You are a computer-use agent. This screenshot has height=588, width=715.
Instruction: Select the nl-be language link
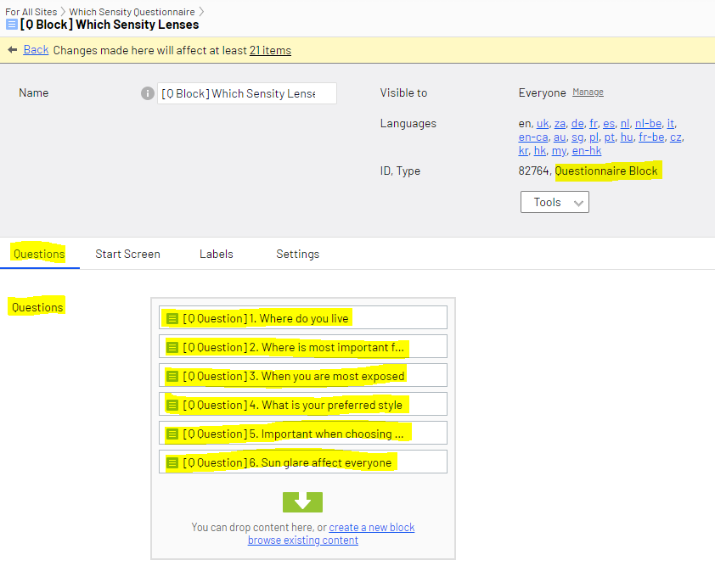648,123
